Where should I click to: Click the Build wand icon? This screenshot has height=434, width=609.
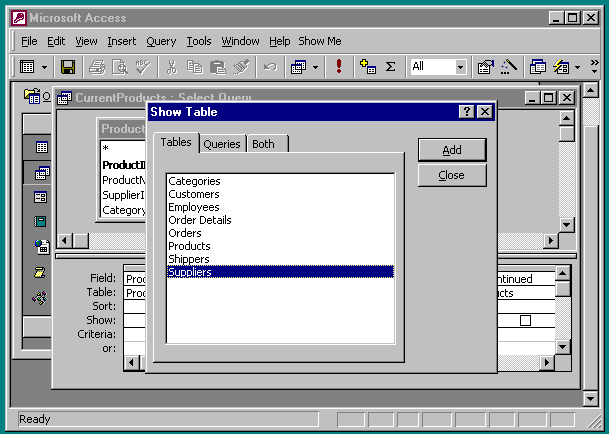pos(509,67)
